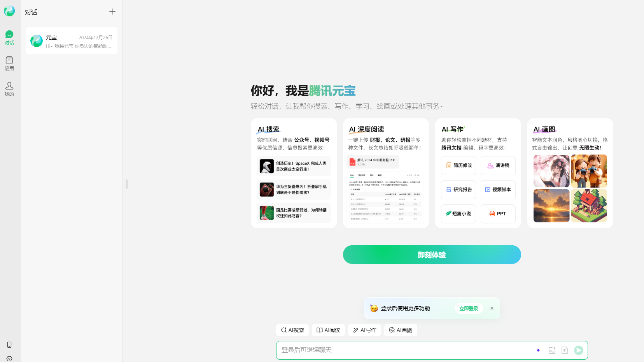
Task: Select the 视频脚本 writing template
Action: click(x=498, y=190)
